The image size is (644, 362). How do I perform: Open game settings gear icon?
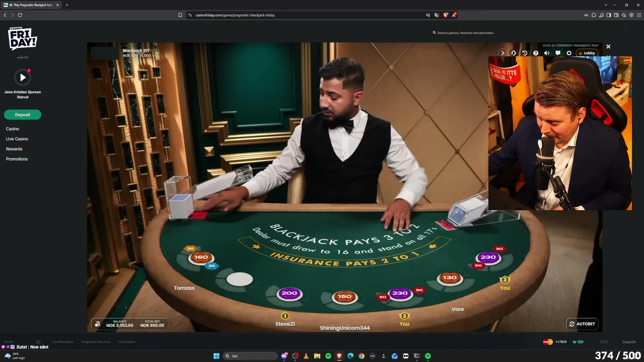(569, 53)
